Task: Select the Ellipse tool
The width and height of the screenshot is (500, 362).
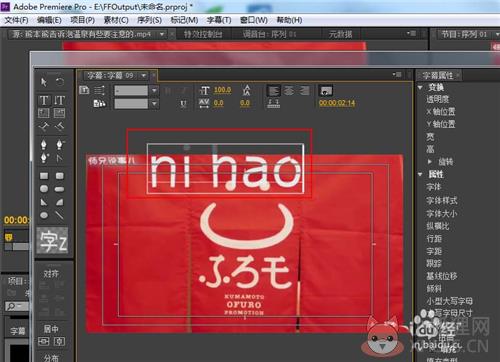Action: [44, 215]
